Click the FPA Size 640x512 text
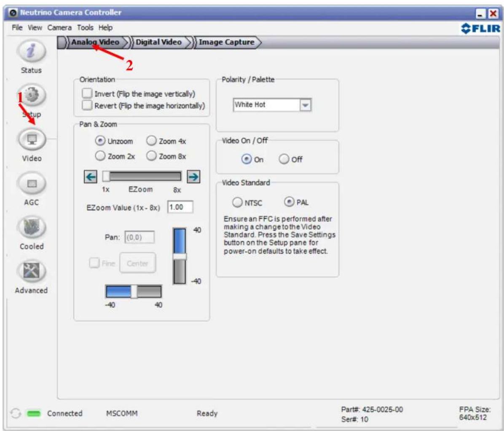 (x=475, y=413)
